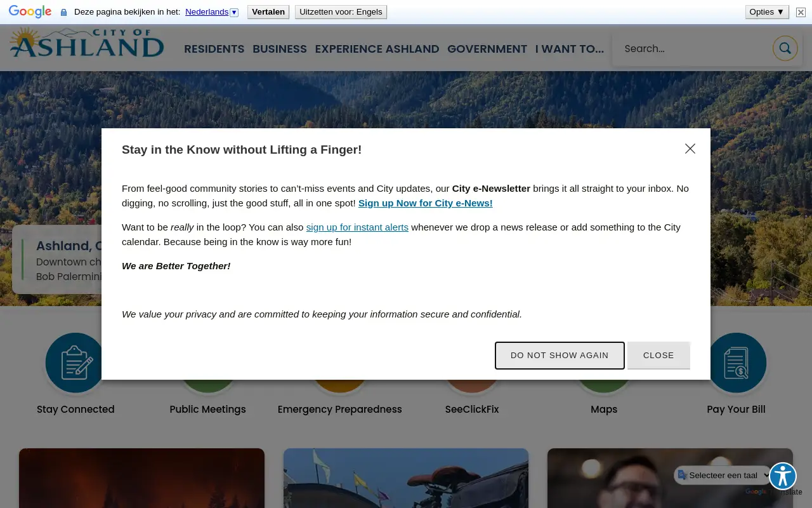Viewport: 812px width, 508px height.
Task: Open the Opties dropdown menu
Action: (767, 12)
